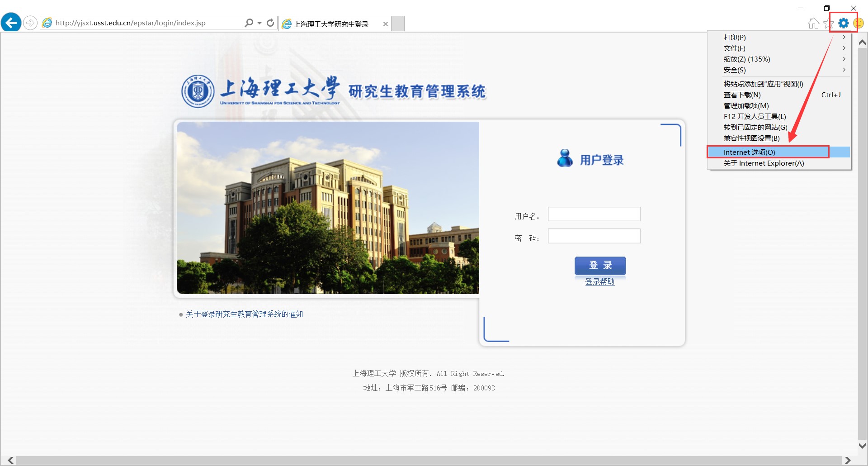Expand the 打印(P) submenu arrow
868x466 pixels.
click(x=844, y=37)
